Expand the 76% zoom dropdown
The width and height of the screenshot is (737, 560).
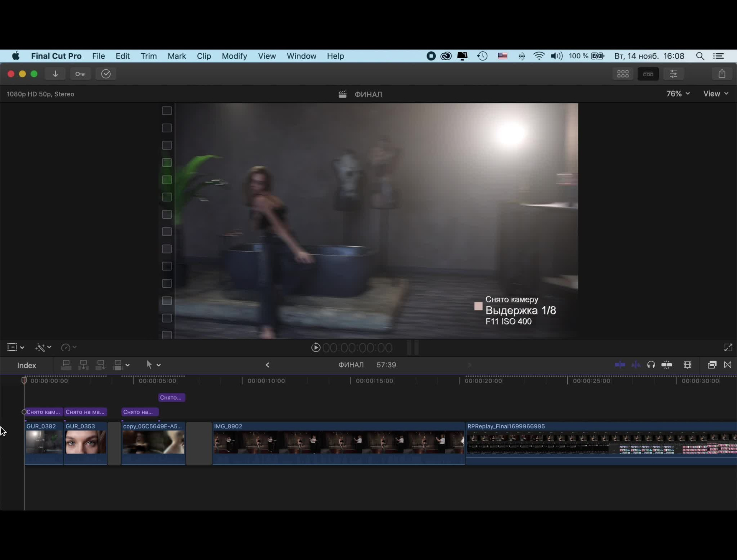678,94
